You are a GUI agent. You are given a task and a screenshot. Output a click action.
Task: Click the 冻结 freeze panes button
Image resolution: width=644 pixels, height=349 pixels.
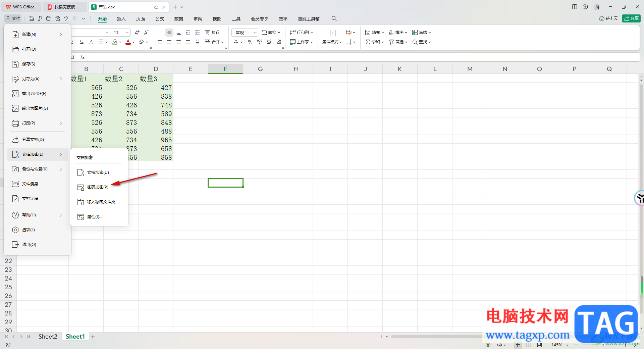[422, 33]
